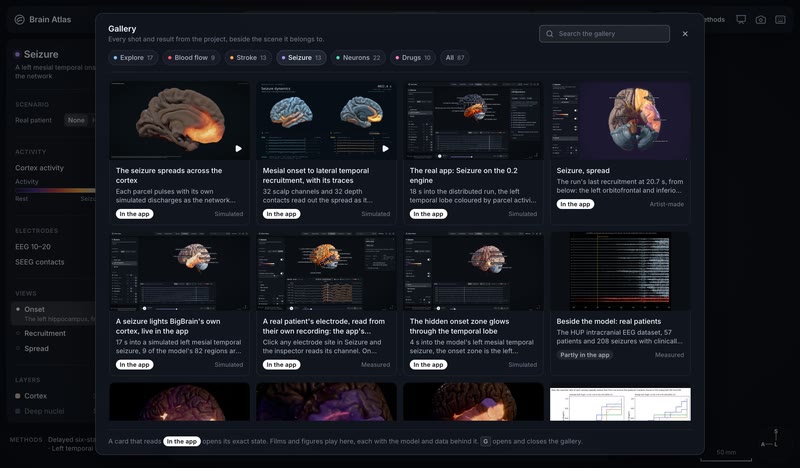Click the 'Gallery' dialog heading
This screenshot has width=800, height=468.
coord(122,29)
